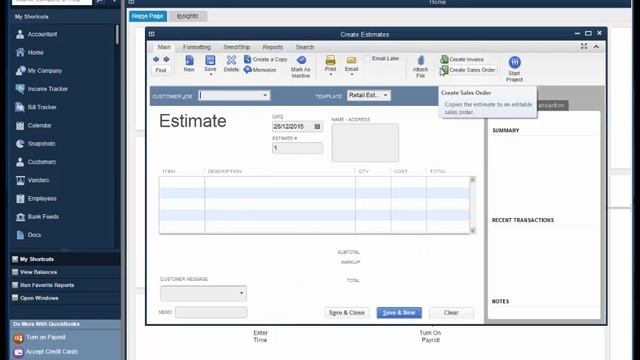Click the sidebar shortcuts scrollbar
Image resolution: width=640 pixels, height=360 pixels.
point(118,34)
